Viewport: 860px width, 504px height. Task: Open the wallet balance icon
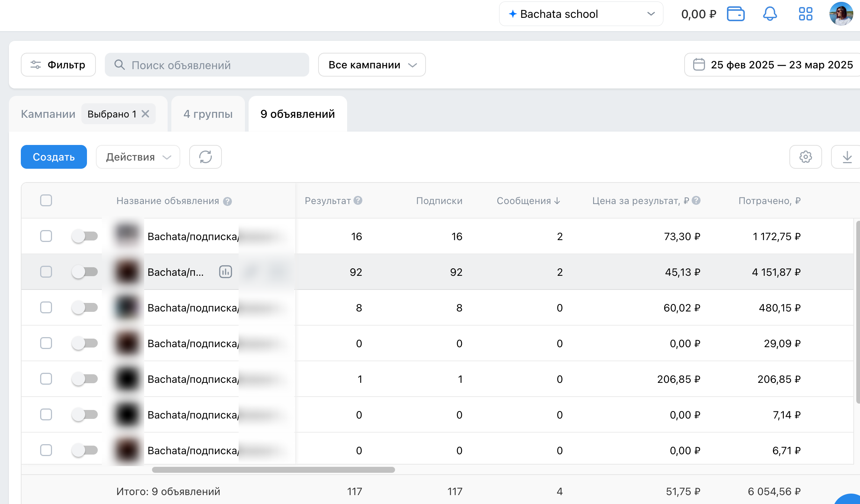click(x=735, y=14)
